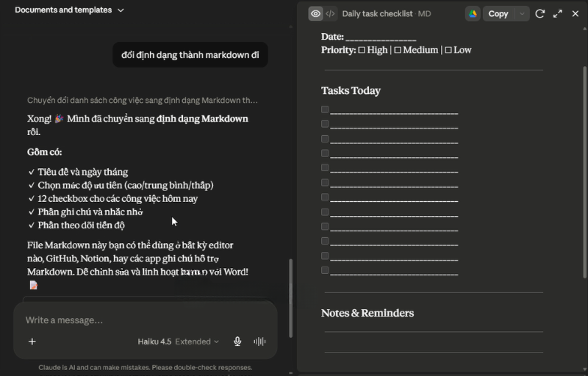Screen dimensions: 588x376
Task: Close the Daily task checklist panel
Action: click(x=576, y=14)
